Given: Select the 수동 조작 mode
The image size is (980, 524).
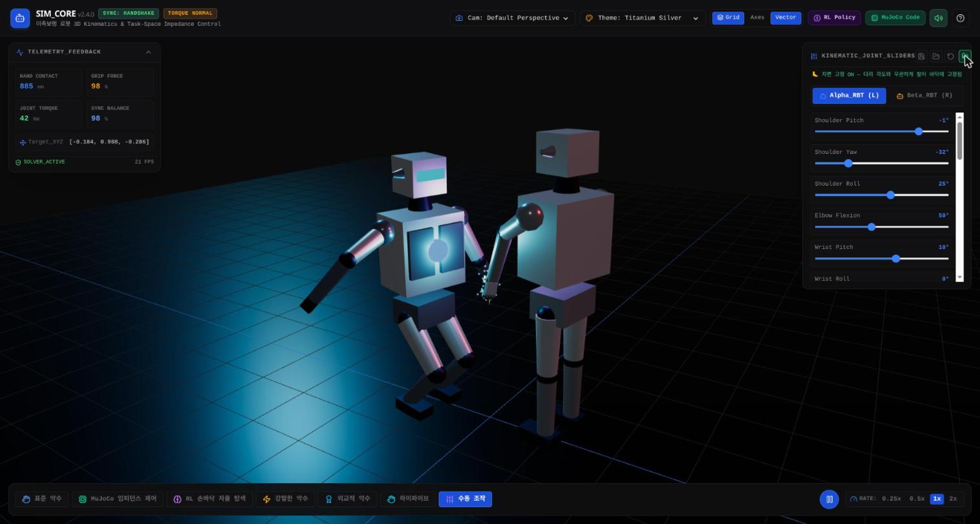Looking at the screenshot, I should coord(465,499).
